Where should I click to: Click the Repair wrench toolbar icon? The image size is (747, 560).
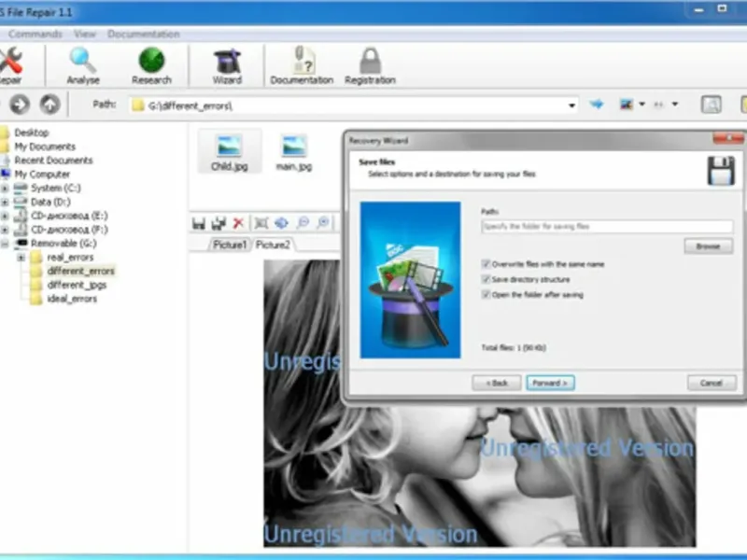(x=10, y=61)
